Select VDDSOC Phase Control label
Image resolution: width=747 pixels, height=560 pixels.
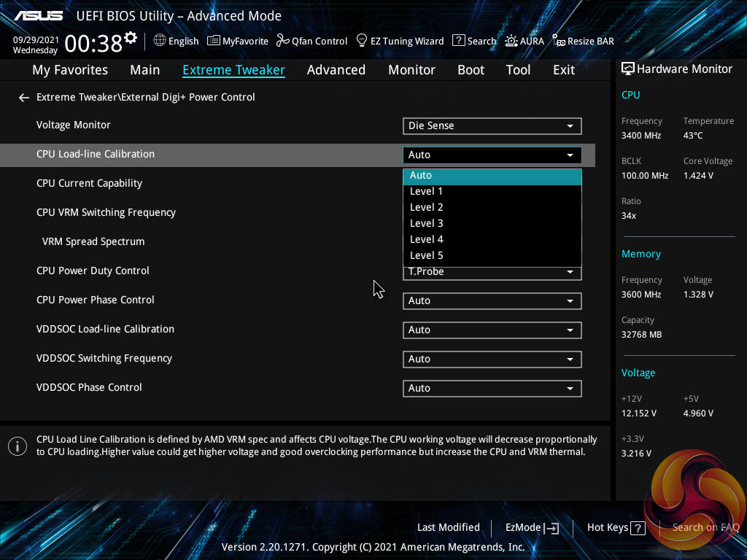pyautogui.click(x=89, y=388)
